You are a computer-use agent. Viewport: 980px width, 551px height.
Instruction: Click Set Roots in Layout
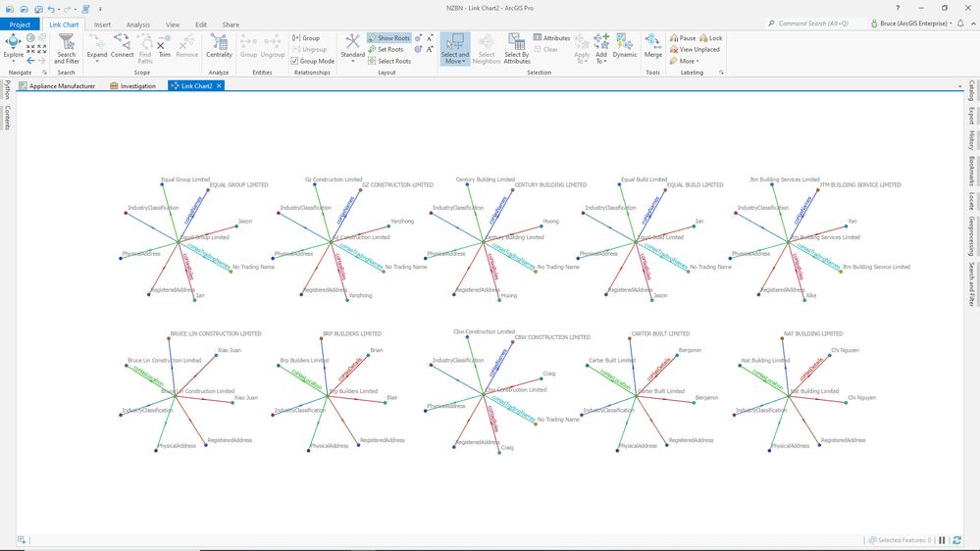click(386, 49)
